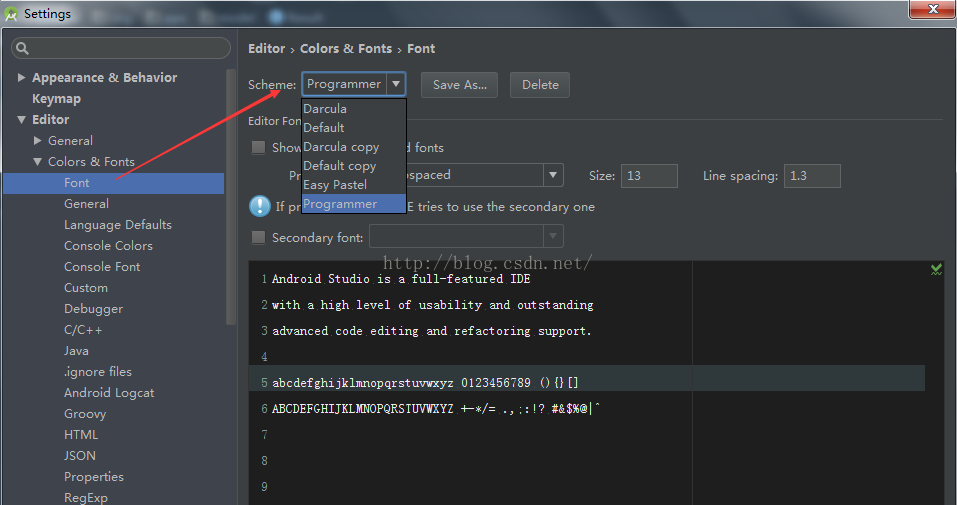Click the Save As... button
The image size is (957, 505).
[460, 85]
